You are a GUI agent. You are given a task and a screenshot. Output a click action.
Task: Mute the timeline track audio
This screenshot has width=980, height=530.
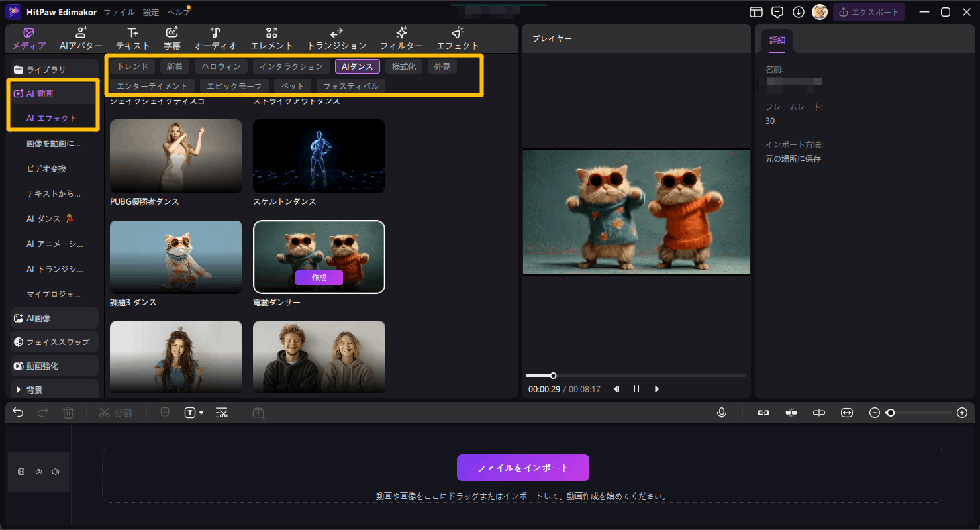56,472
